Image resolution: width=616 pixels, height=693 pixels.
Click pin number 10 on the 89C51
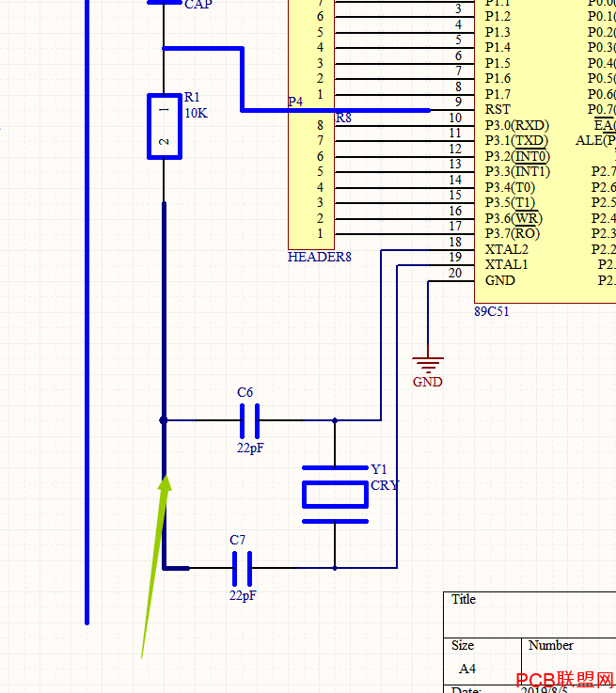[x=455, y=118]
